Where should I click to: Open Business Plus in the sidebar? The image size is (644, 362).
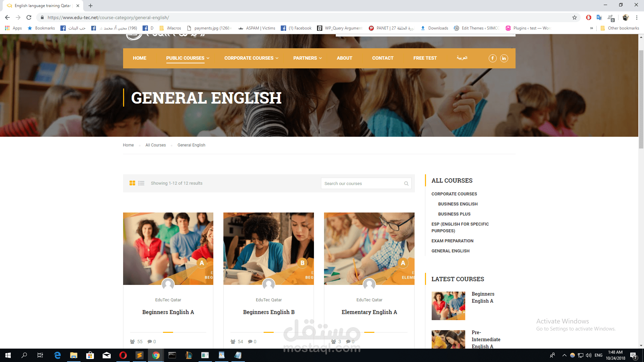pyautogui.click(x=454, y=214)
